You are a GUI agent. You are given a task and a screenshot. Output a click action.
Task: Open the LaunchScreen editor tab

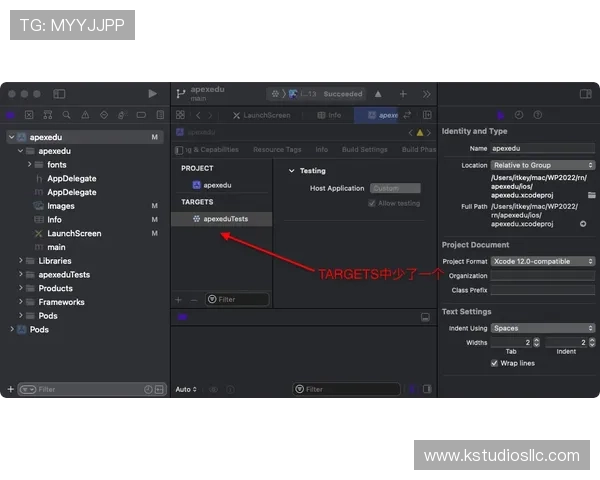pos(262,115)
